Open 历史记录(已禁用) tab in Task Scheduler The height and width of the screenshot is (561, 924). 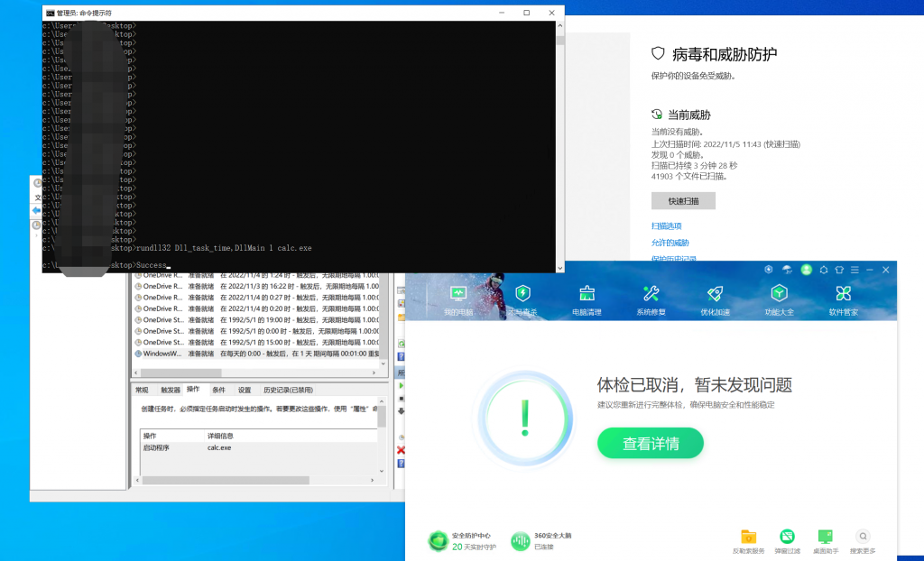pyautogui.click(x=288, y=391)
